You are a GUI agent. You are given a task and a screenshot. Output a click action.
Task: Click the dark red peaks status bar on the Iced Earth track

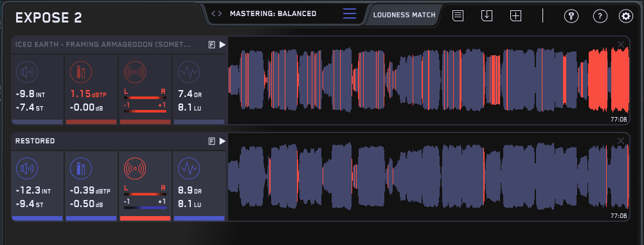91,122
